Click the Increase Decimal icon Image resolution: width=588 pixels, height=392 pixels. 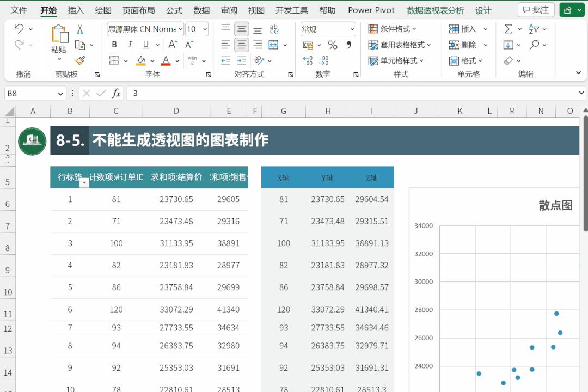[308, 60]
